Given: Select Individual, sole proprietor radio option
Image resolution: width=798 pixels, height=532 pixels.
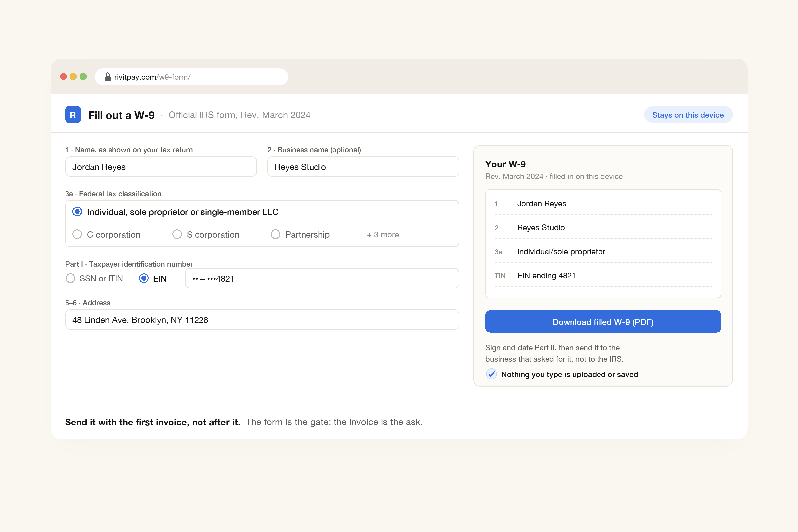Looking at the screenshot, I should (x=77, y=212).
